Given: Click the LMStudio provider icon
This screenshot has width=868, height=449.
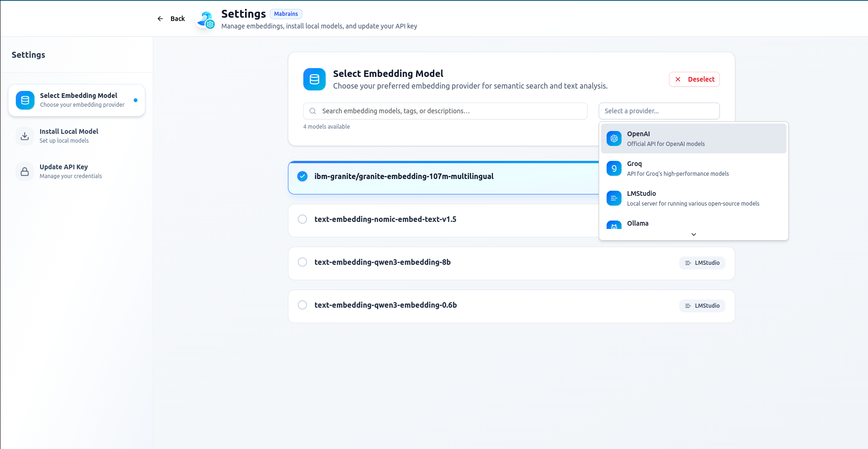Looking at the screenshot, I should pos(614,198).
